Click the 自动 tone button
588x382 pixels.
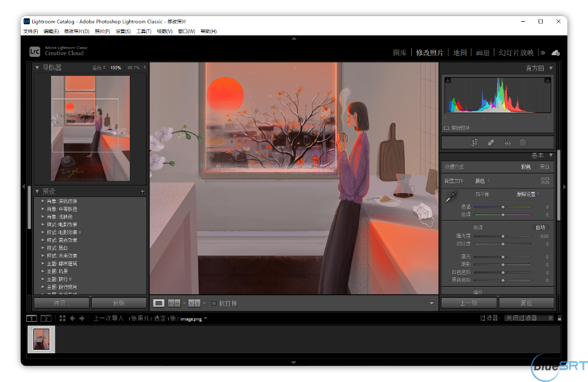[540, 227]
